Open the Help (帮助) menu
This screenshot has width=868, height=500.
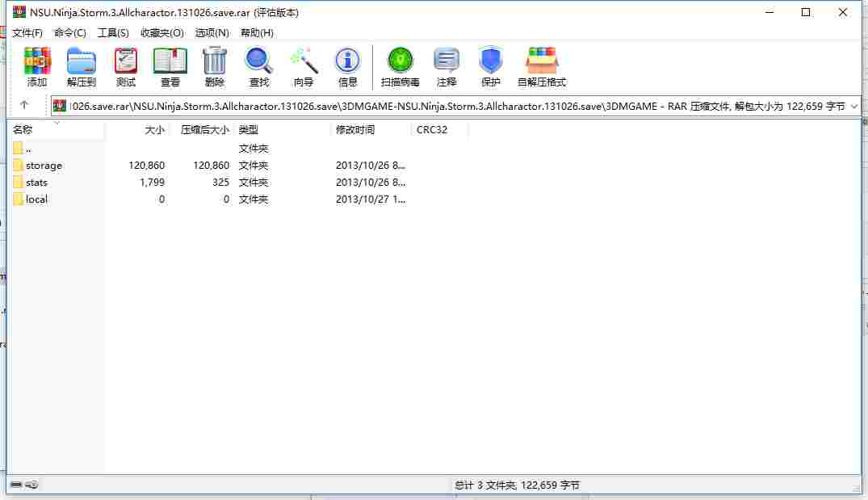(257, 32)
